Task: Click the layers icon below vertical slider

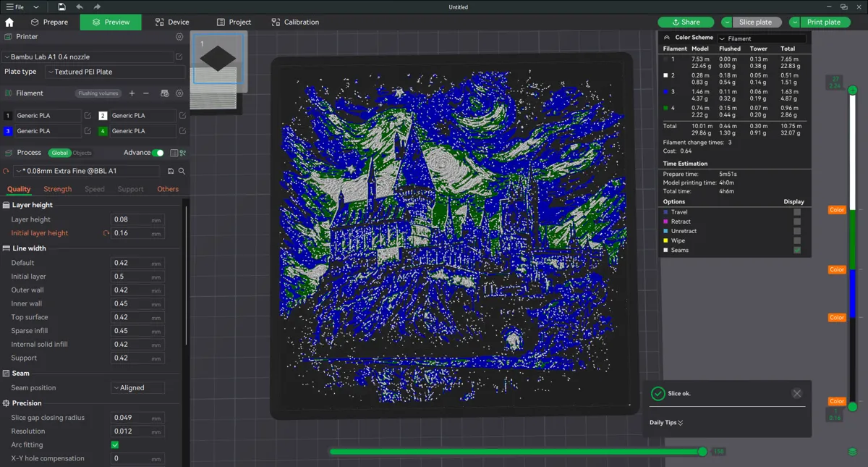Action: coord(852,452)
